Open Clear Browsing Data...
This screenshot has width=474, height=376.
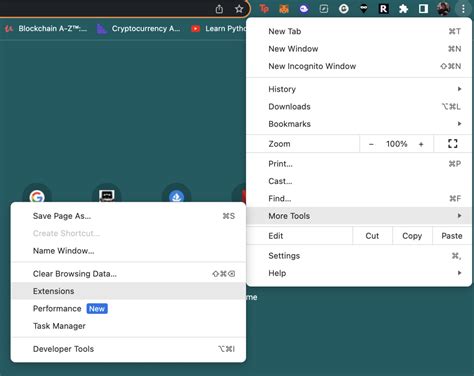point(129,274)
